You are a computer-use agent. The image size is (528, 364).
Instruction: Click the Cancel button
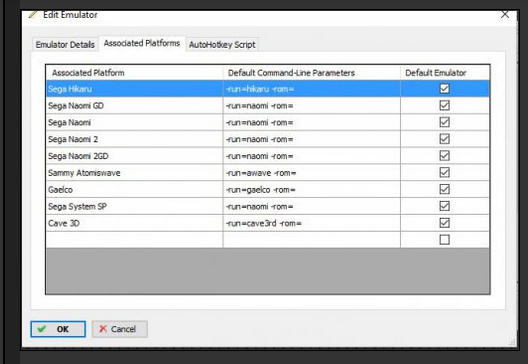[120, 329]
